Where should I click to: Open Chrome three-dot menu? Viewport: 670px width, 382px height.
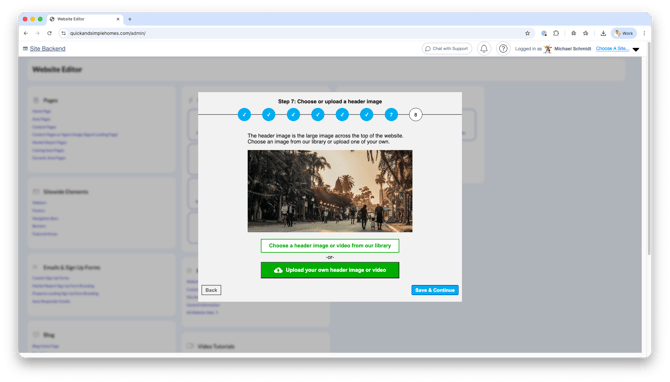click(x=644, y=33)
